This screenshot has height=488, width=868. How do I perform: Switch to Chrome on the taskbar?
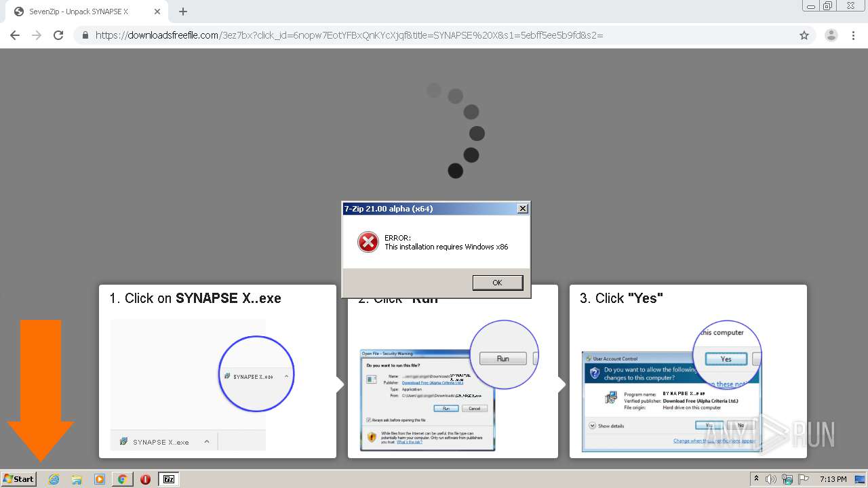pyautogui.click(x=123, y=479)
